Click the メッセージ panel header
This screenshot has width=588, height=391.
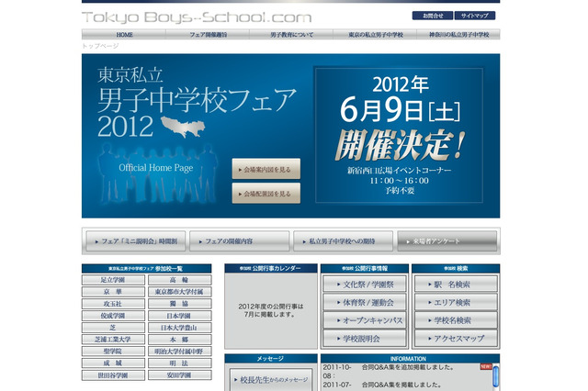click(271, 358)
